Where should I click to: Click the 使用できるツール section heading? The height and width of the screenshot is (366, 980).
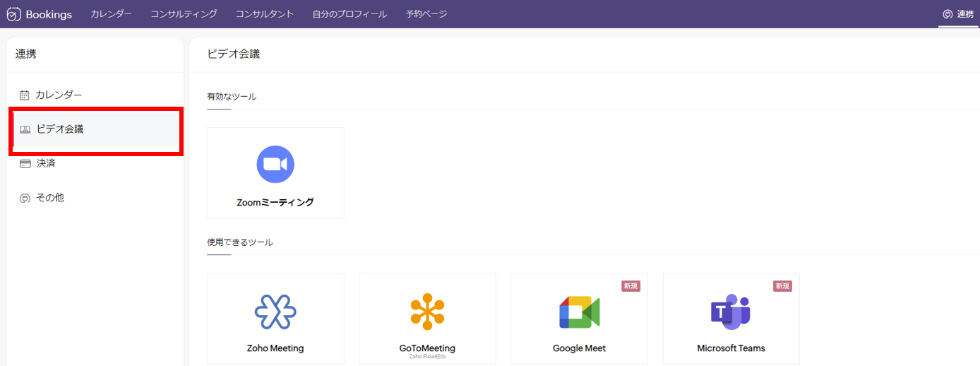pos(240,242)
